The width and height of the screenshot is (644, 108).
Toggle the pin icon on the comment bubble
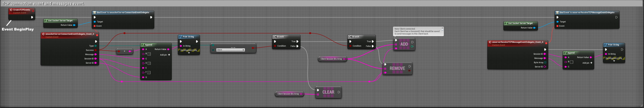click(x=442, y=28)
